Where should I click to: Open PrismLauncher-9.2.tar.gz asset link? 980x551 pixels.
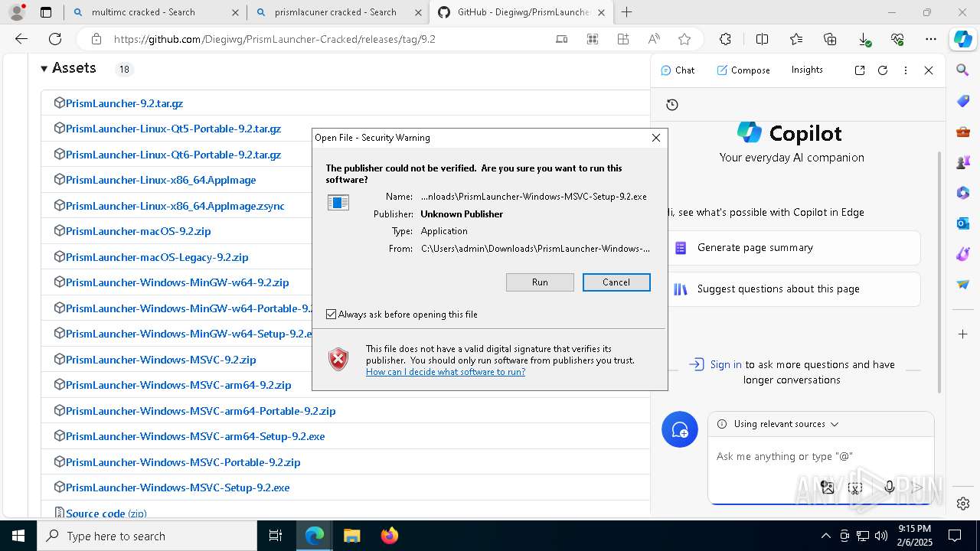pyautogui.click(x=124, y=103)
